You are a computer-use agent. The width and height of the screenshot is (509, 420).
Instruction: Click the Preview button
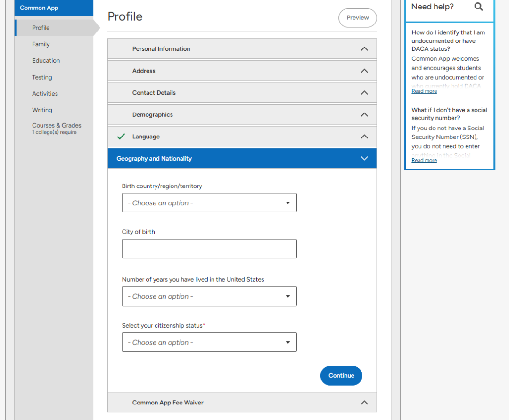[x=357, y=18]
